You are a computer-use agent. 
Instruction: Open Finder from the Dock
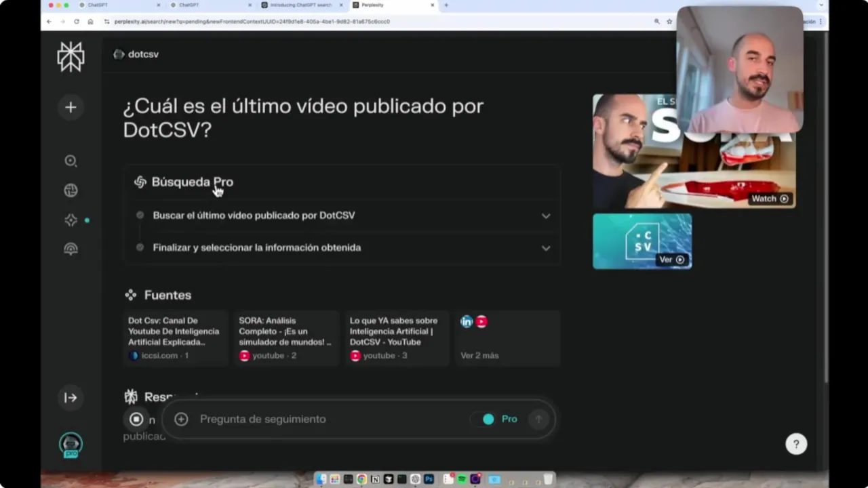321,479
